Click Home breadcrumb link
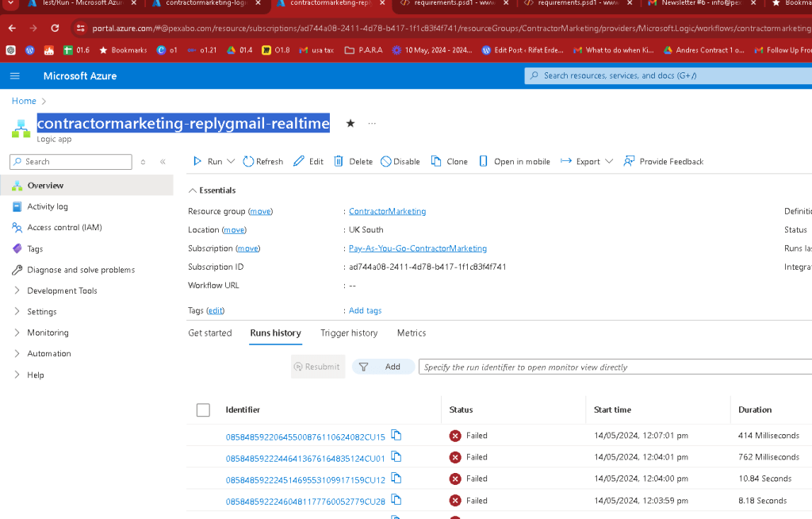The image size is (812, 519). (24, 101)
